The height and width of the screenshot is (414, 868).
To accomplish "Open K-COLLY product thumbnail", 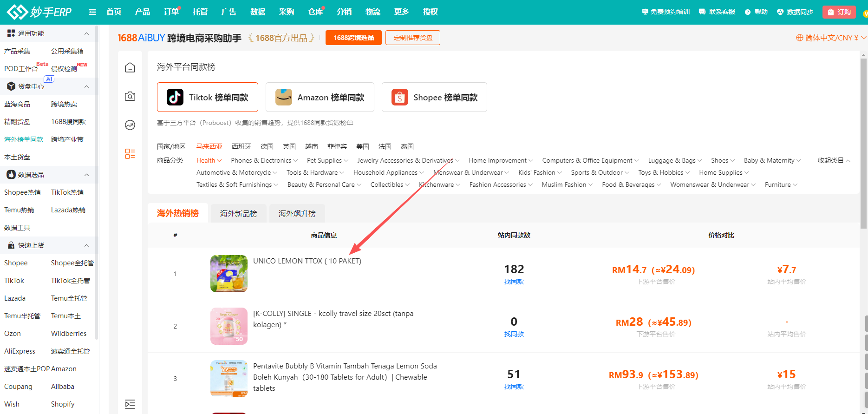I will (x=229, y=326).
